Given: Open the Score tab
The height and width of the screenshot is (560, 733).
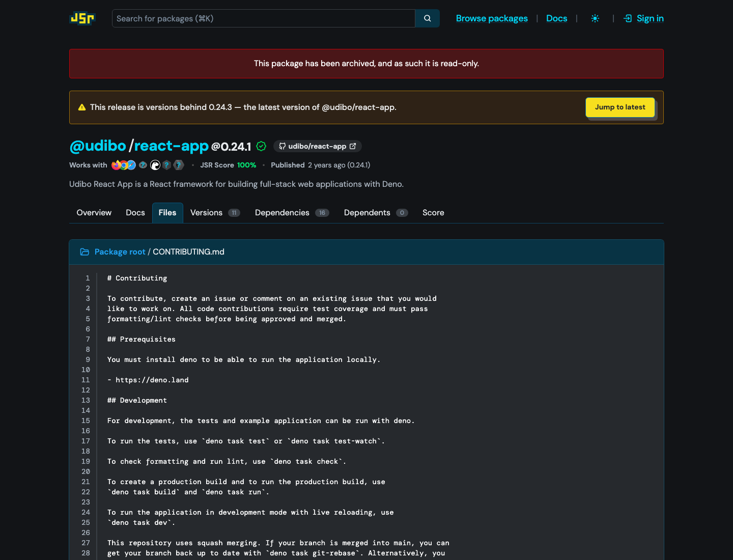Looking at the screenshot, I should coord(433,213).
